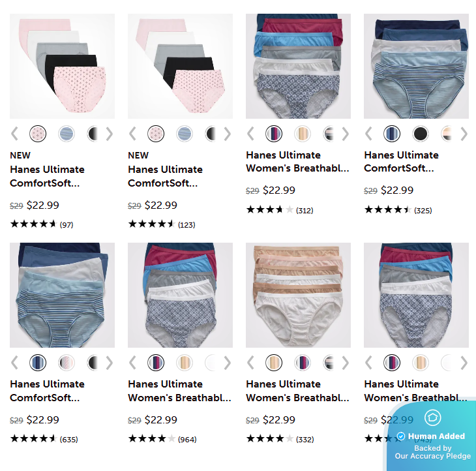This screenshot has height=471, width=476.
Task: Click next swatch arrow under 332-review product
Action: point(346,363)
